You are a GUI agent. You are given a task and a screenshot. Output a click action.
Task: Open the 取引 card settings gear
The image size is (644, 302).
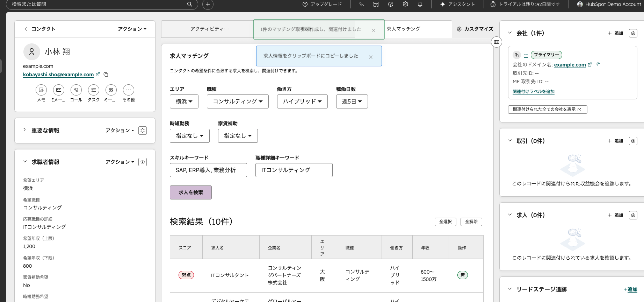633,141
